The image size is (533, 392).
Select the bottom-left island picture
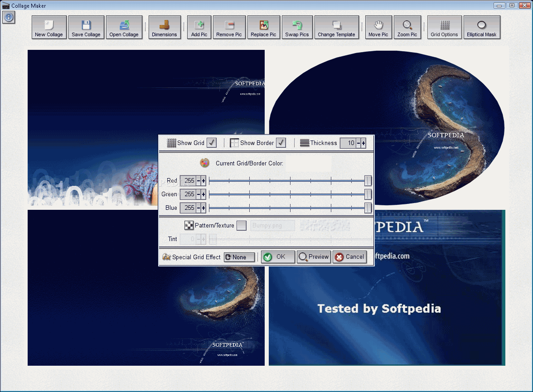146,316
